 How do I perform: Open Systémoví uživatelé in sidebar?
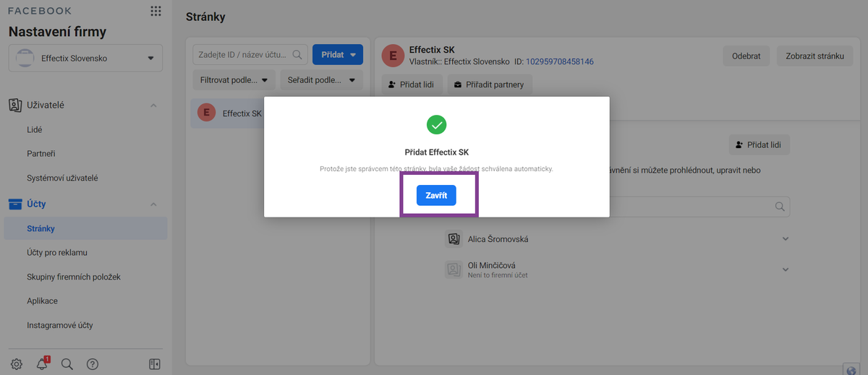62,178
